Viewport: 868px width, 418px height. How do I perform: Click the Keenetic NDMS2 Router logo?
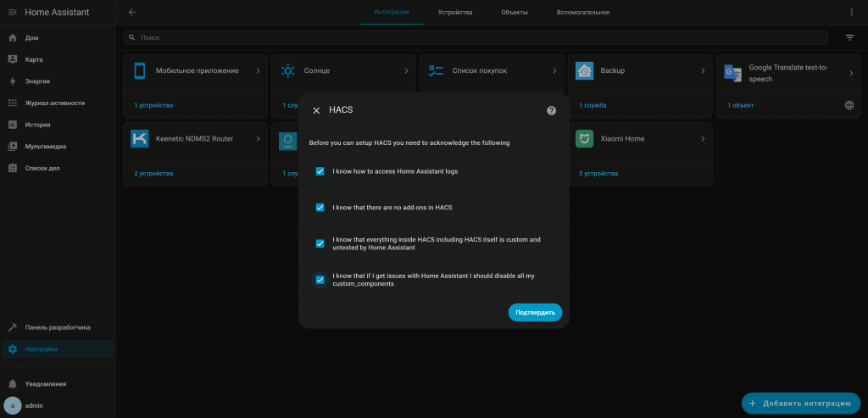click(140, 138)
